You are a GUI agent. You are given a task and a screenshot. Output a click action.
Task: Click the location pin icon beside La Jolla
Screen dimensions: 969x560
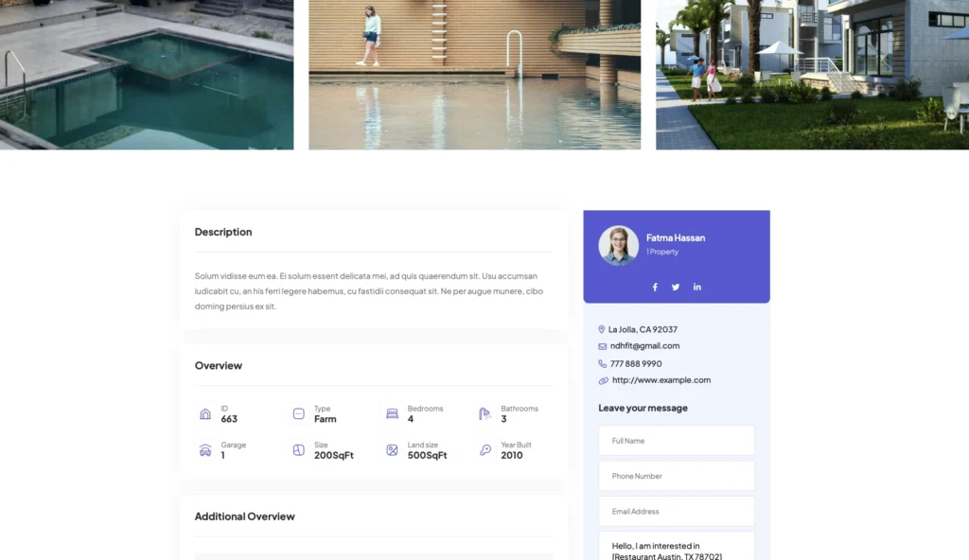coord(602,329)
